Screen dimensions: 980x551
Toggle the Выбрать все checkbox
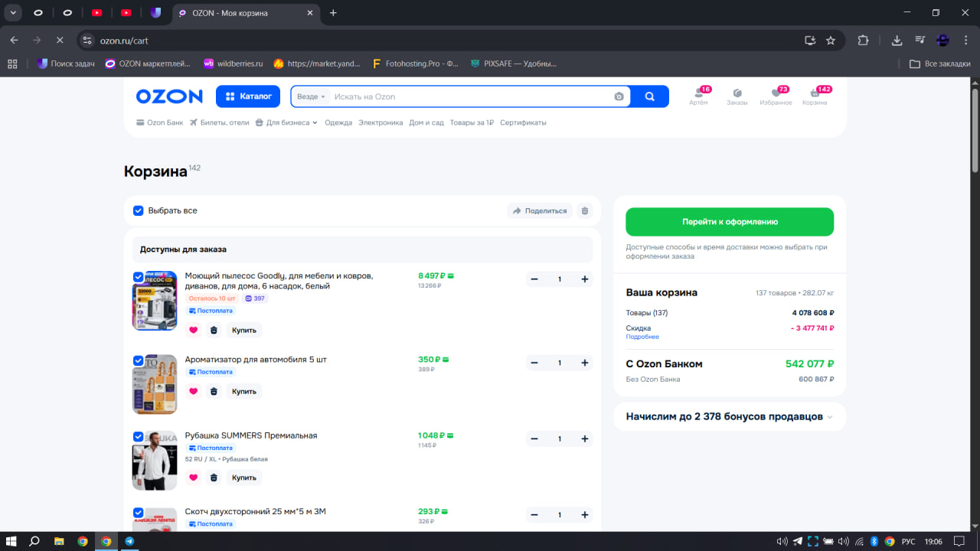pos(139,210)
